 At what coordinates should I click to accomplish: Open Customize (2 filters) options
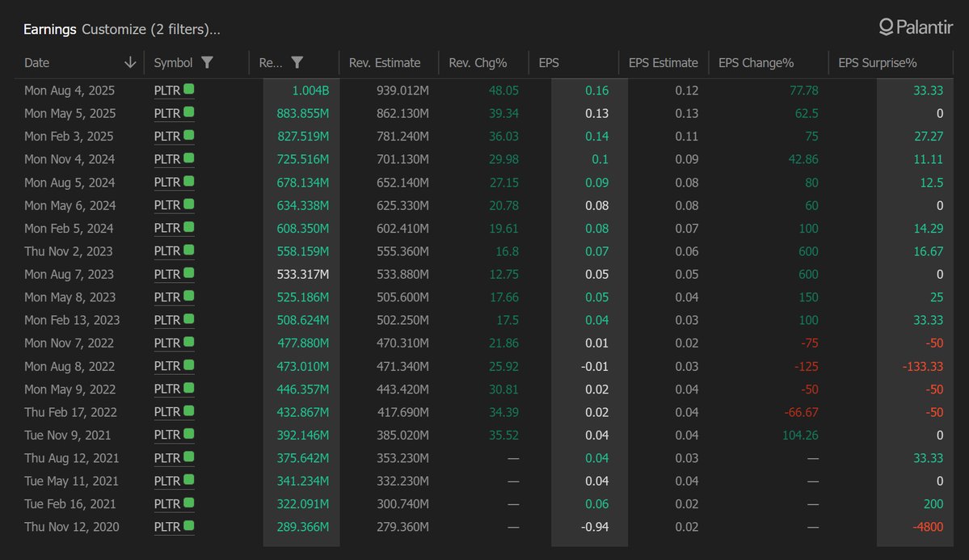151,30
